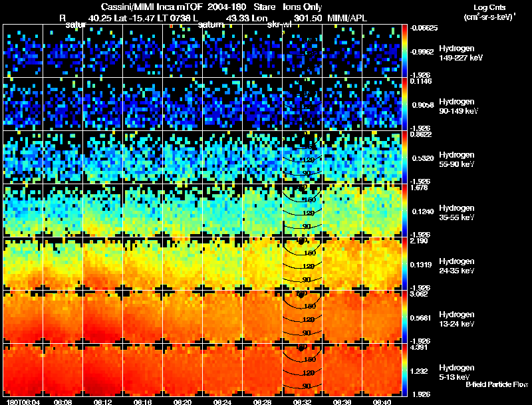Image resolution: width=532 pixels, height=405 pixels.
Task: Click the 06:24 time axis label
Action: (222, 402)
